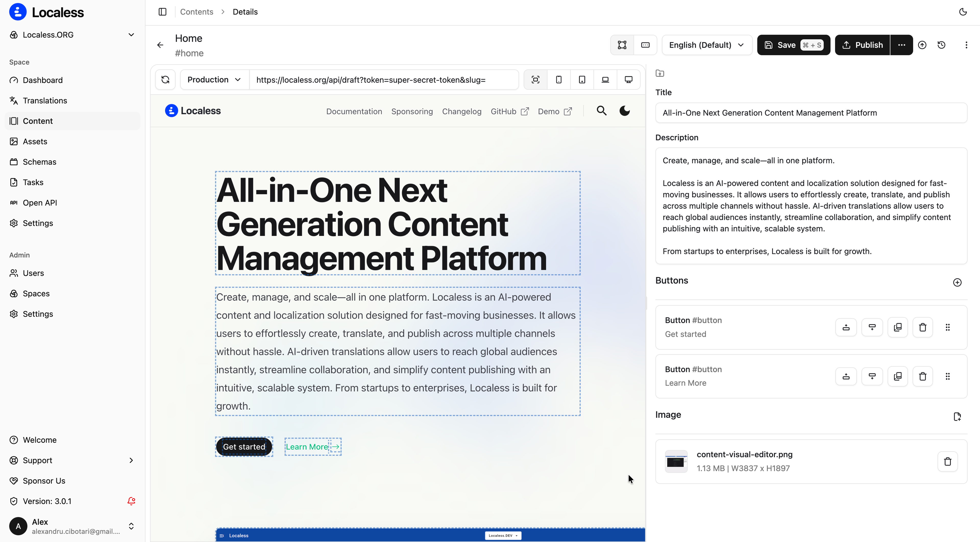The height and width of the screenshot is (542, 980).
Task: Move Learn More button down
Action: pyautogui.click(x=872, y=376)
